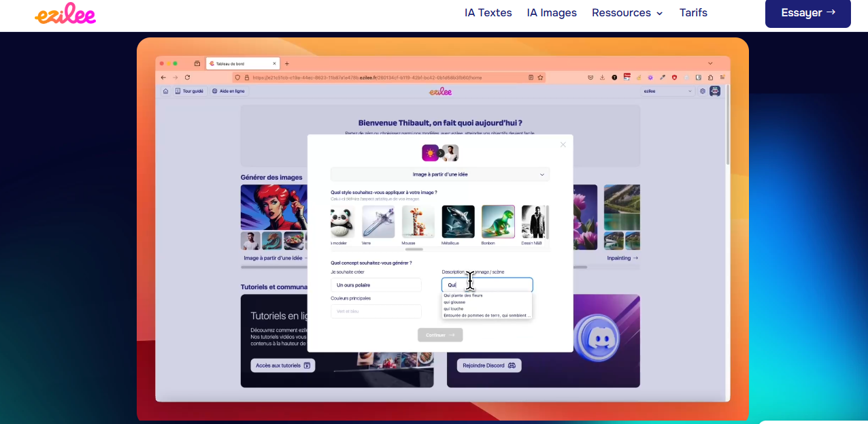Pick the 'Qui plante des fleurs' suggestion
Screen dimensions: 868x424
[463, 295]
